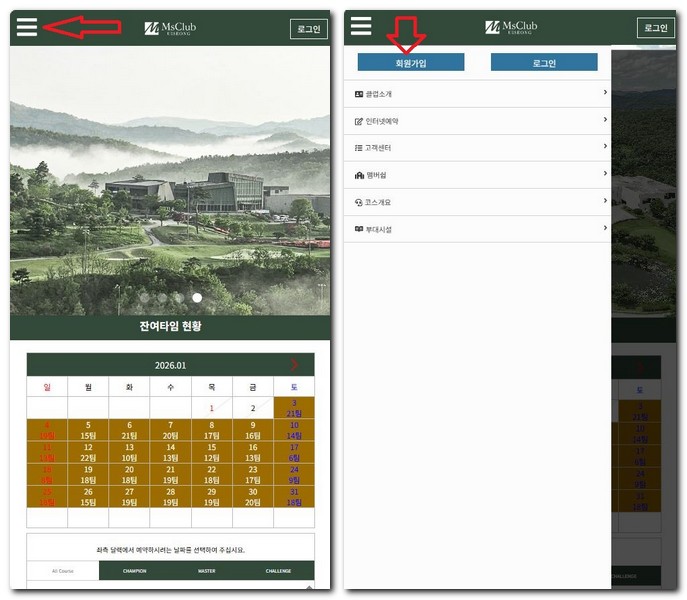
Task: Click the 코스개요 icon in the menu
Action: tap(359, 202)
